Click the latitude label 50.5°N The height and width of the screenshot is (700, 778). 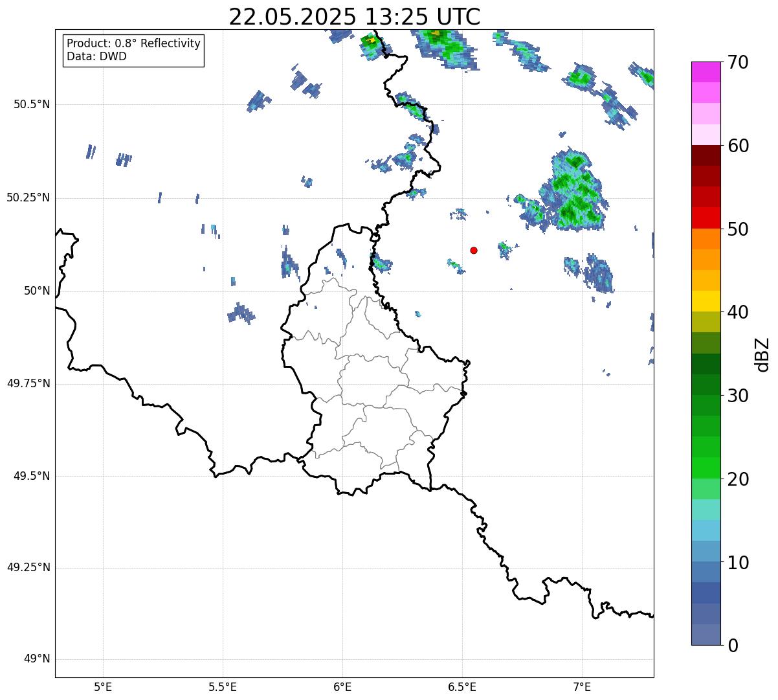(x=31, y=104)
